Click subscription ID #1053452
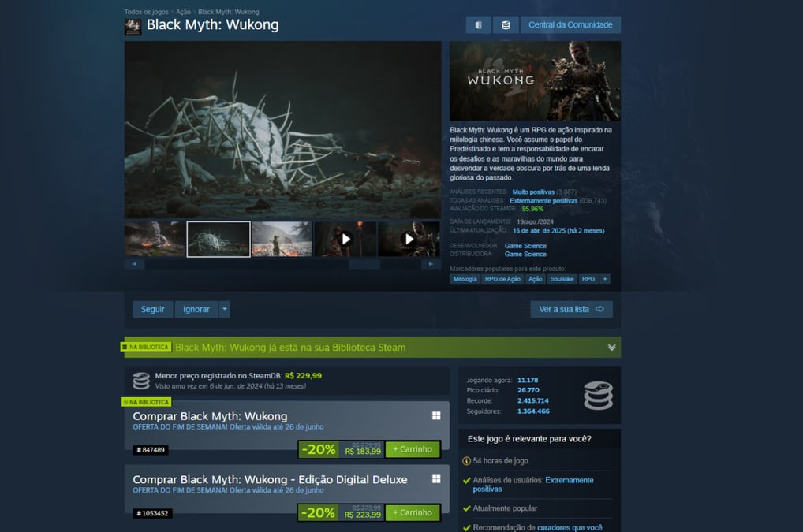 (x=152, y=513)
